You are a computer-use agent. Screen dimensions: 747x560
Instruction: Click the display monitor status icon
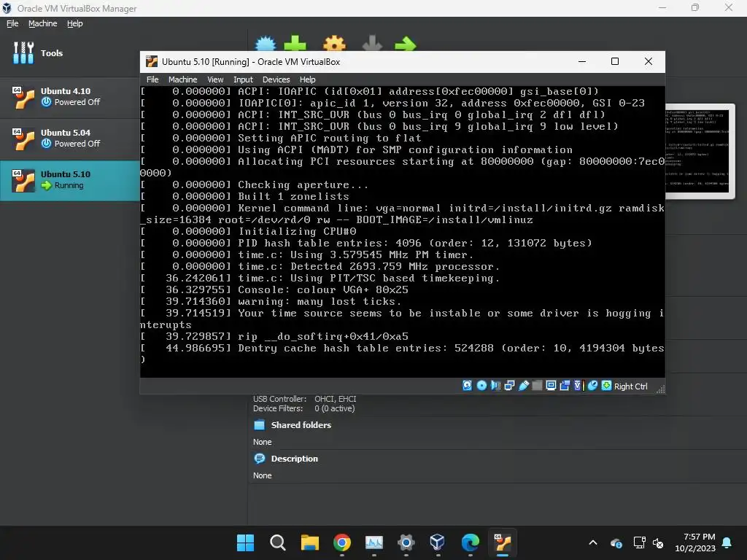point(551,386)
